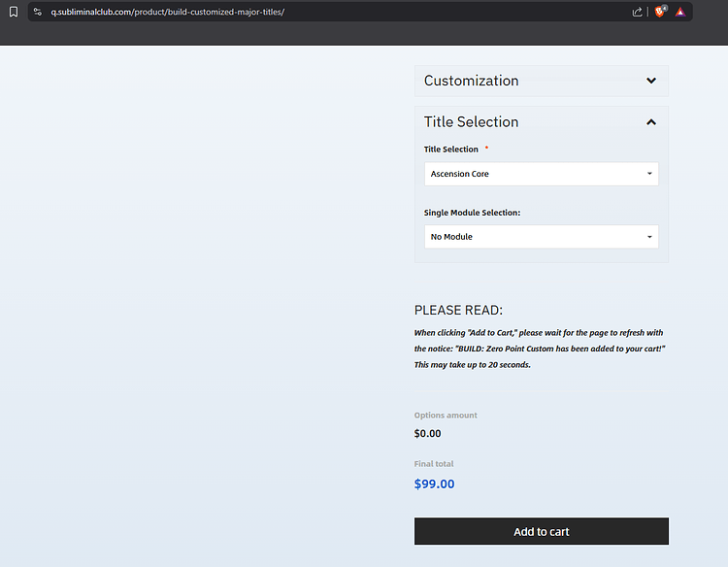This screenshot has height=567, width=728.
Task: Click the PLEASE READ heading
Action: coord(458,311)
